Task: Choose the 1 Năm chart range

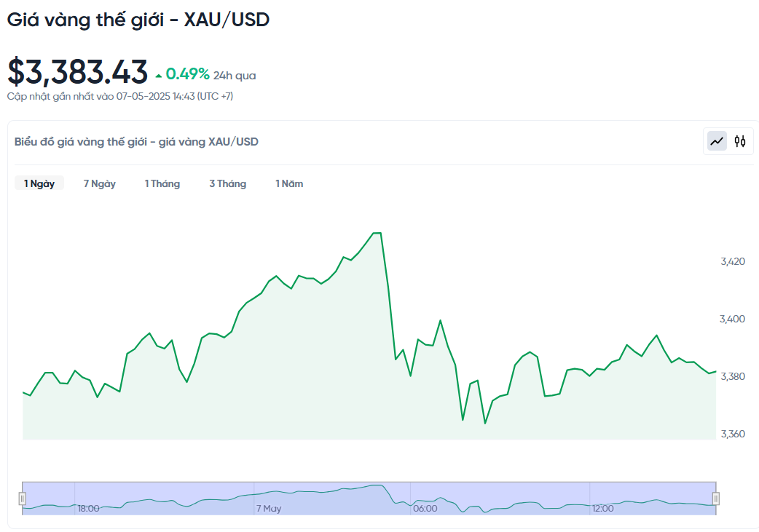Action: [x=289, y=183]
